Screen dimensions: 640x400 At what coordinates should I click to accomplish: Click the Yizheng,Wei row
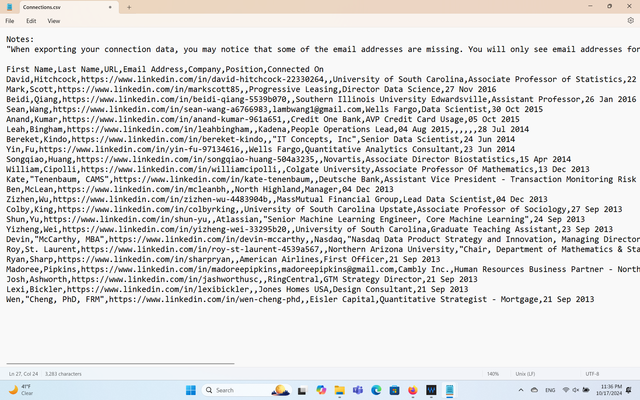309,229
